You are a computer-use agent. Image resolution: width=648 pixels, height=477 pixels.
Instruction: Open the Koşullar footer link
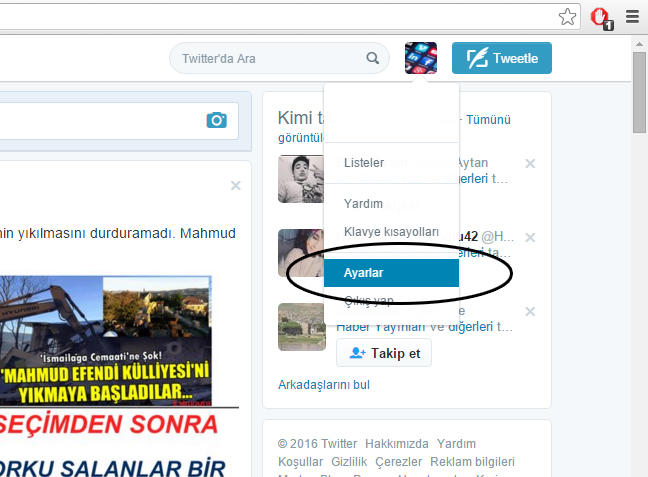point(300,462)
